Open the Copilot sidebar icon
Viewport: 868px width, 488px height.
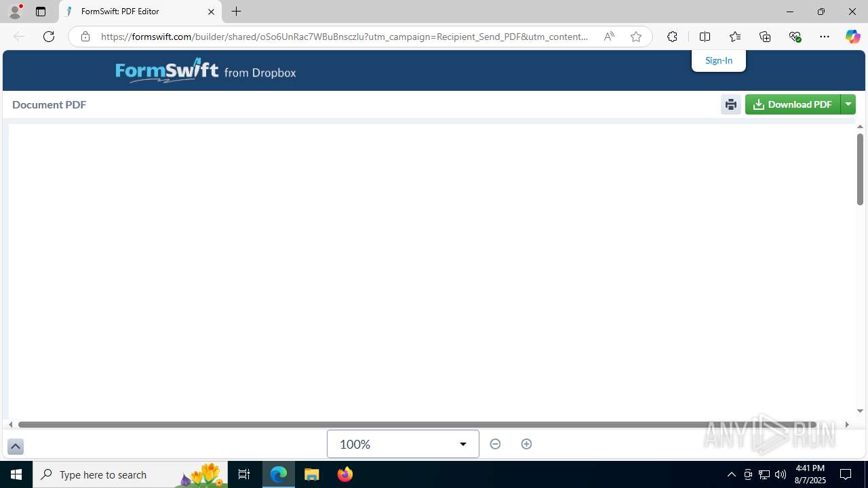852,37
